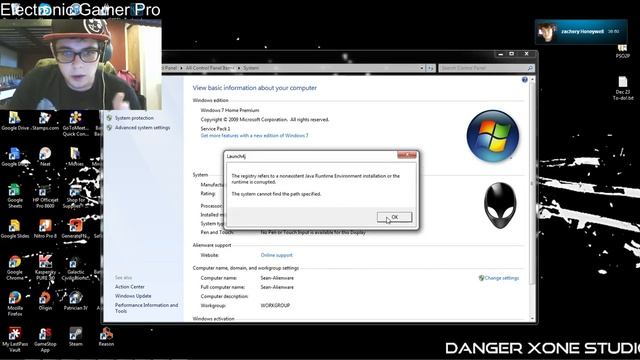
Task: Launch Mozilla Firefox from desktop
Action: (15, 304)
